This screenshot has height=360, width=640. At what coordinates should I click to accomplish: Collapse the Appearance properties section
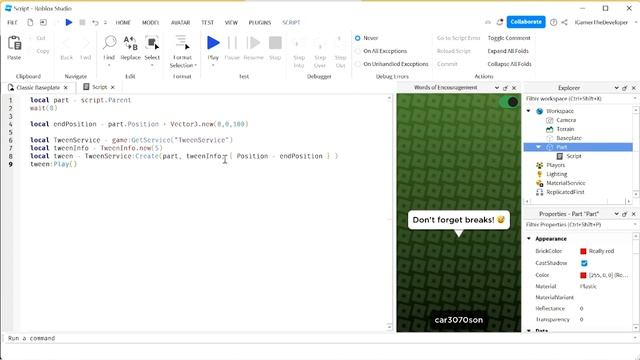[529, 238]
